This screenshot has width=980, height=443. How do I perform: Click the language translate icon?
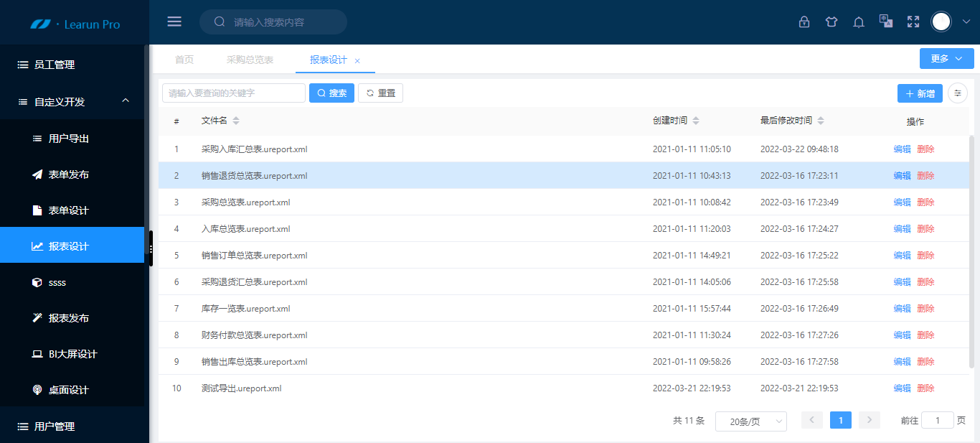[886, 22]
